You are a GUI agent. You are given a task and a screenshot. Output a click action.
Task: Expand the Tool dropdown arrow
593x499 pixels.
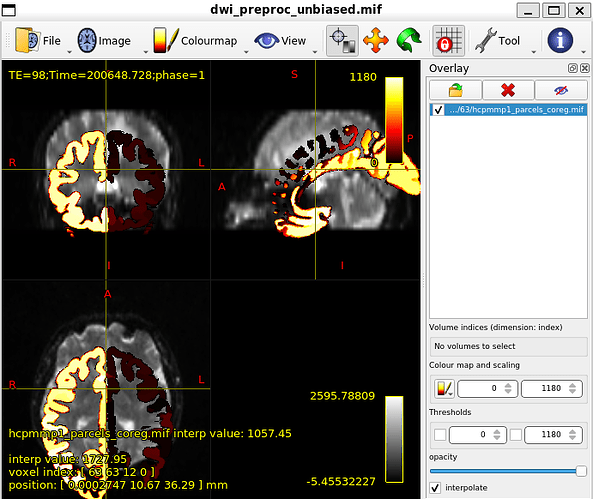(534, 52)
